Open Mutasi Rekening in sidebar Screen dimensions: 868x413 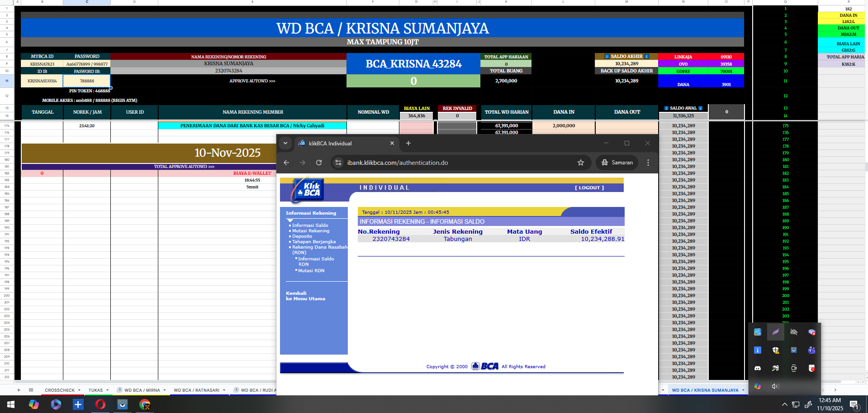pos(311,231)
